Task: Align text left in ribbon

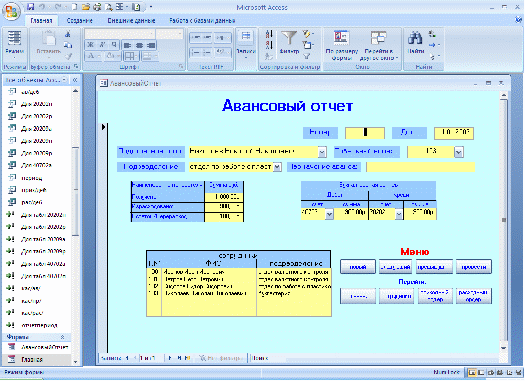Action: tap(127, 45)
